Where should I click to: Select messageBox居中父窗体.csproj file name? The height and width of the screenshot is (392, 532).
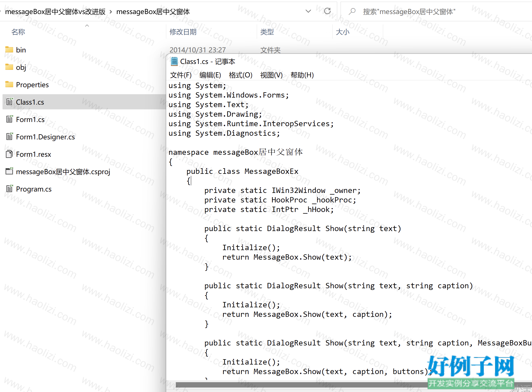[63, 172]
